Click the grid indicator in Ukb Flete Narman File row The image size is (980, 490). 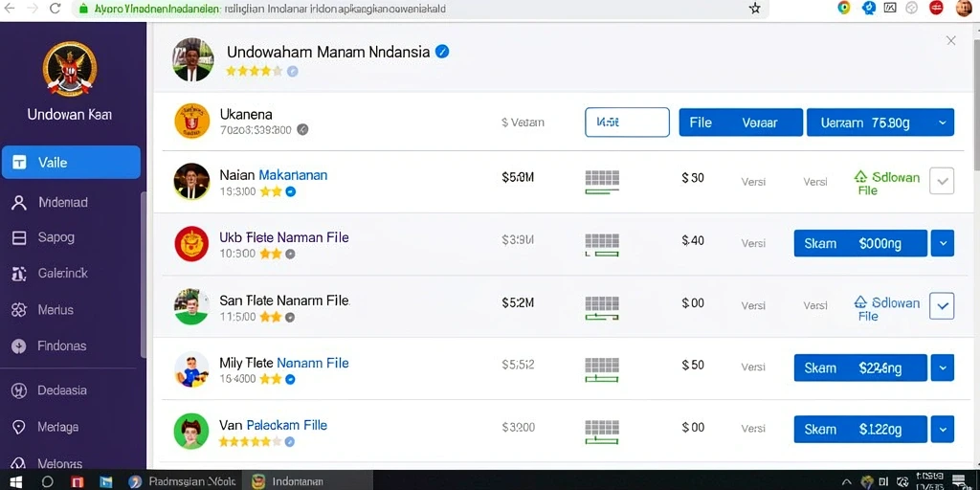602,245
